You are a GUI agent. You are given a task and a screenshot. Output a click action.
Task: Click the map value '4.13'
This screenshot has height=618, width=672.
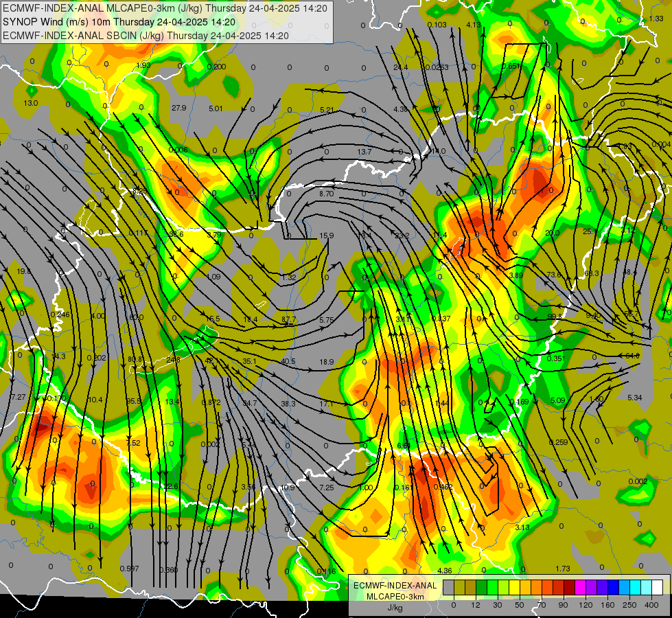pyautogui.click(x=473, y=25)
